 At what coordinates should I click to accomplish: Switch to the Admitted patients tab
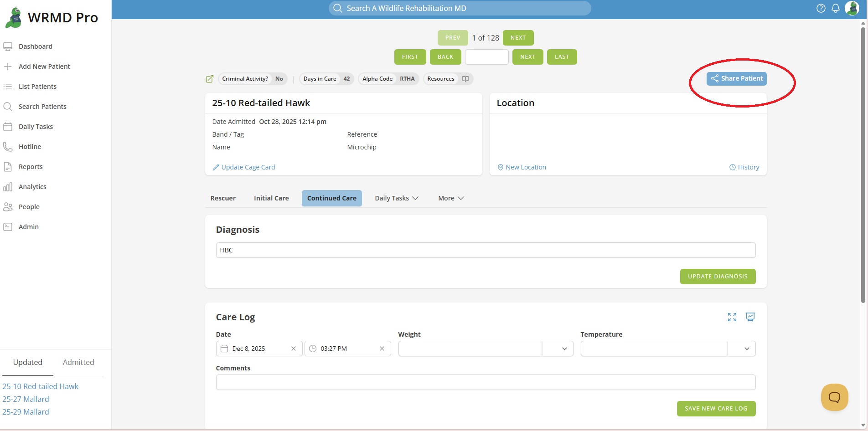(78, 363)
